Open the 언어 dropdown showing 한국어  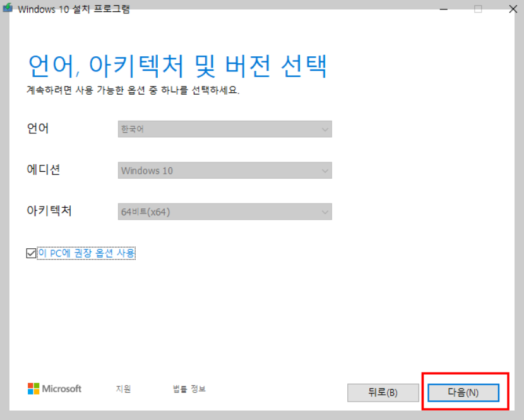[x=225, y=129]
